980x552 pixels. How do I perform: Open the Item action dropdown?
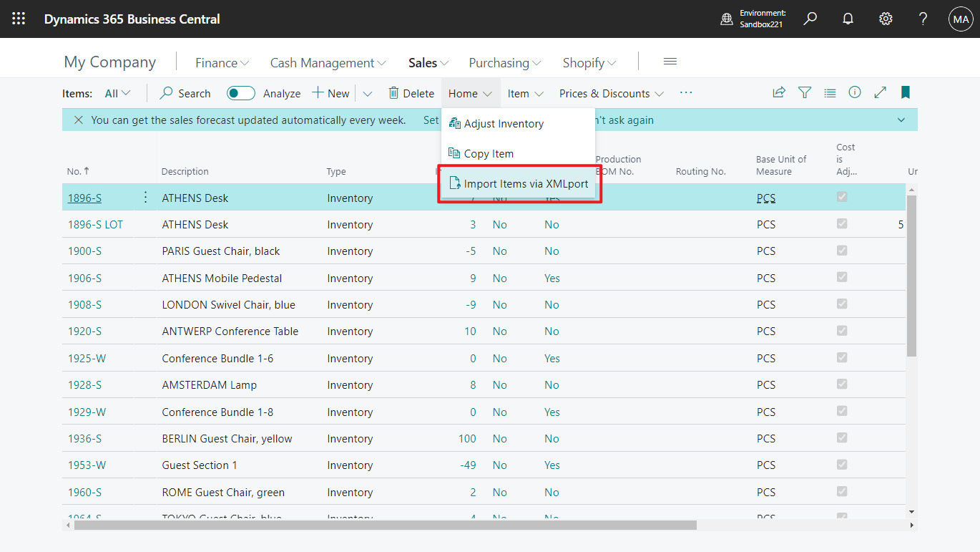tap(525, 93)
